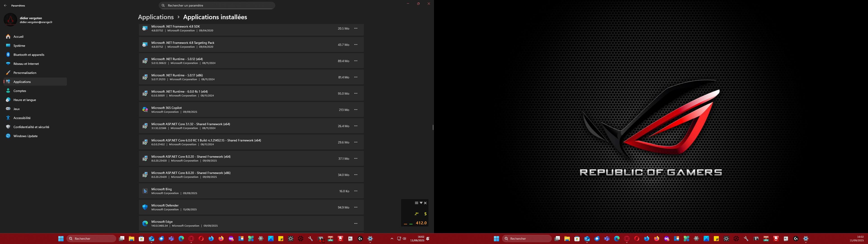This screenshot has height=244, width=868.
Task: Open three-dot menu for Microsoft Edge
Action: pyautogui.click(x=356, y=223)
